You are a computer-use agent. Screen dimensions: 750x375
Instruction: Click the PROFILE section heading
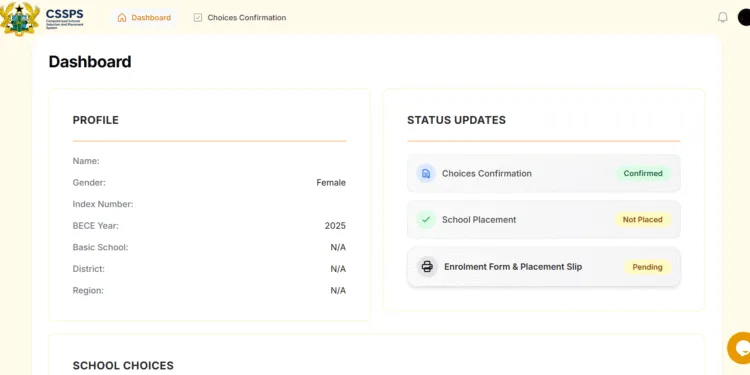[x=96, y=120]
